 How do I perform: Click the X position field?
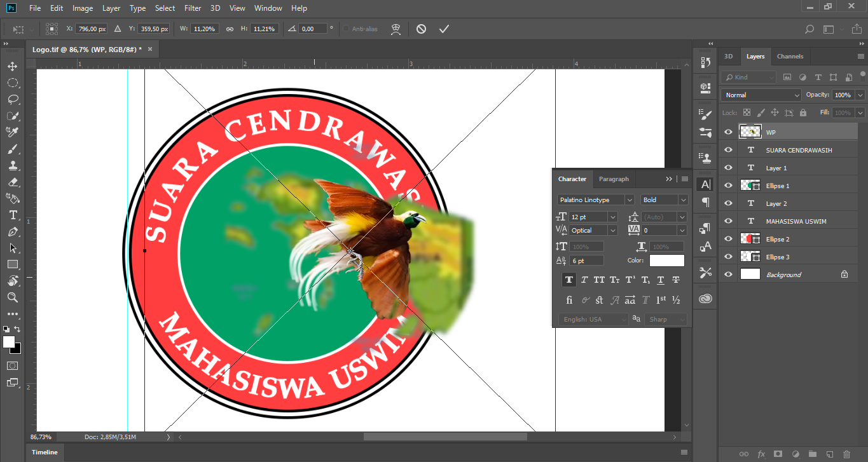pos(91,29)
